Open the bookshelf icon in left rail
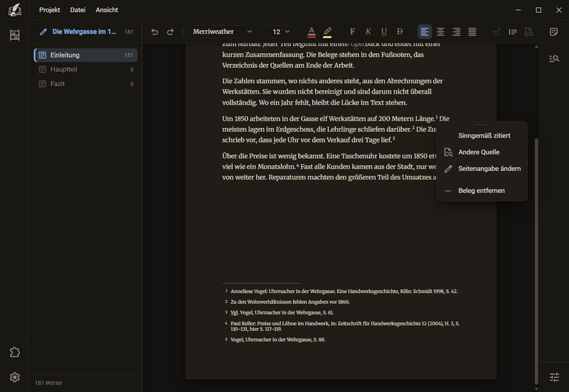Screen dimensions: 569x392 (x=14, y=35)
